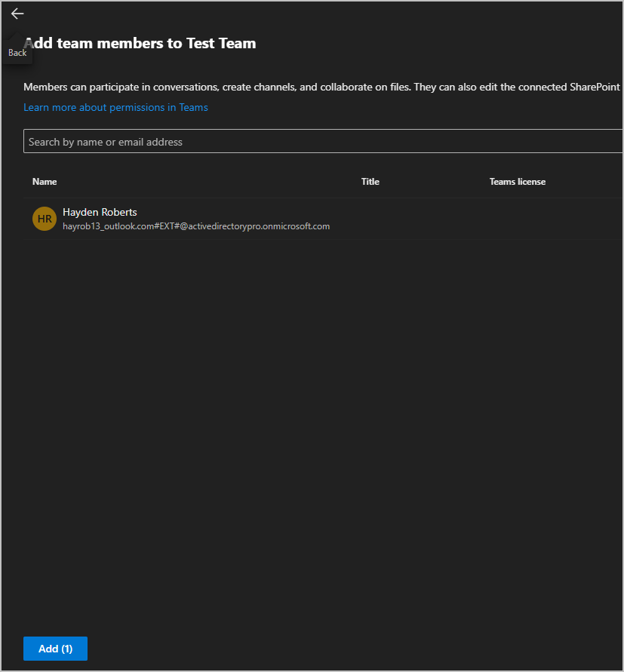Open "Learn more about permissions in Teams"
The height and width of the screenshot is (672, 624).
pyautogui.click(x=115, y=107)
